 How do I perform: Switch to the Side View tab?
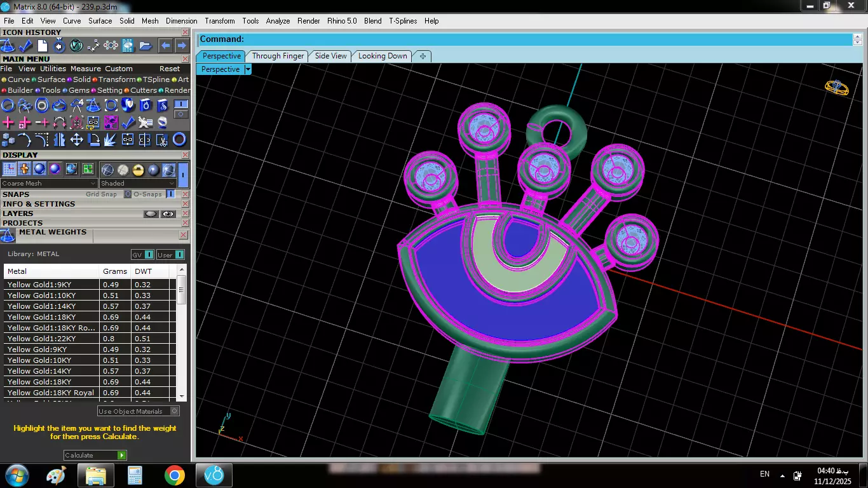[331, 56]
